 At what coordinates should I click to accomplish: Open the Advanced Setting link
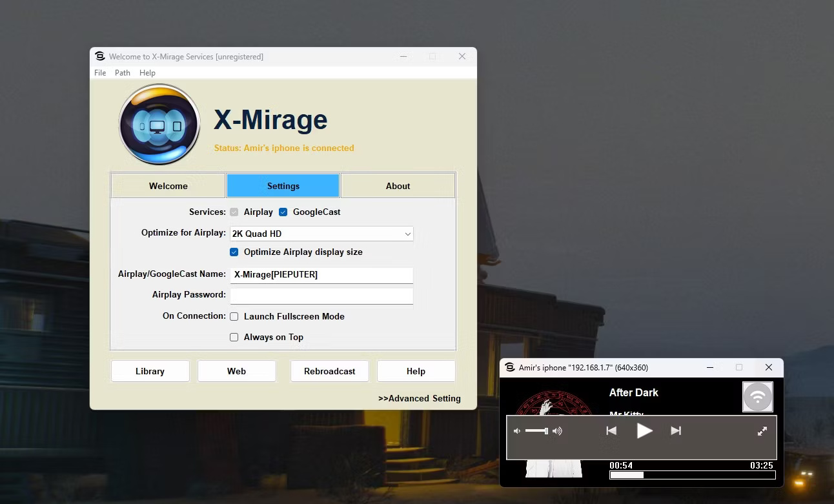coord(420,398)
